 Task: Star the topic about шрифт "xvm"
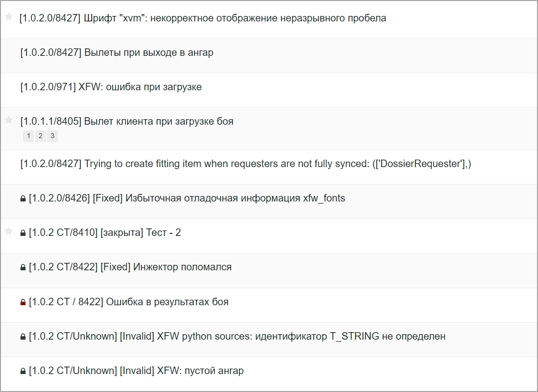tap(8, 16)
